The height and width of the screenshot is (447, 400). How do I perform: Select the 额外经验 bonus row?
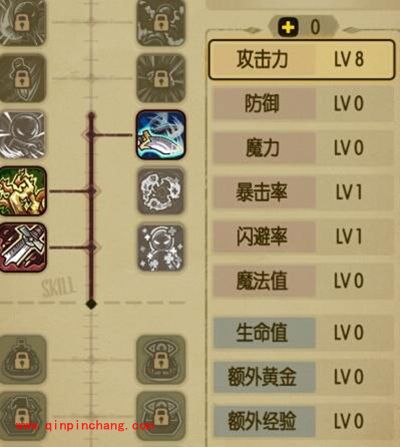303,421
